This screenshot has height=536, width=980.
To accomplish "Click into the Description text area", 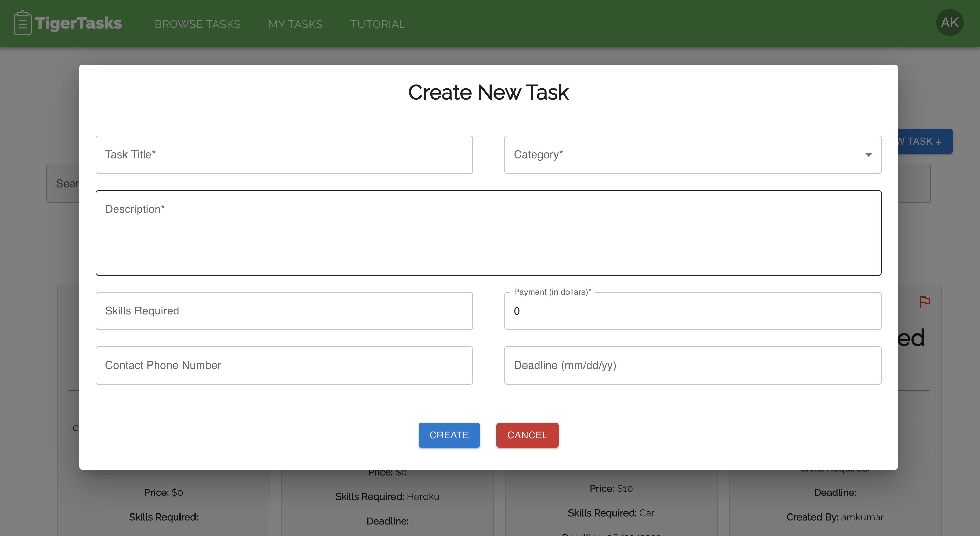I will coord(488,233).
